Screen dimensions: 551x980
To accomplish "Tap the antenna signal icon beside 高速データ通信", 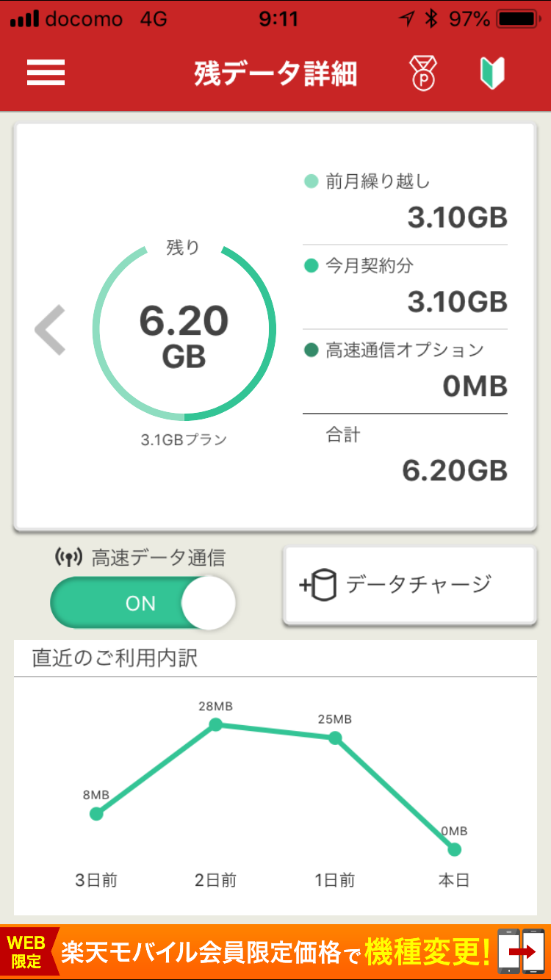I will click(68, 558).
